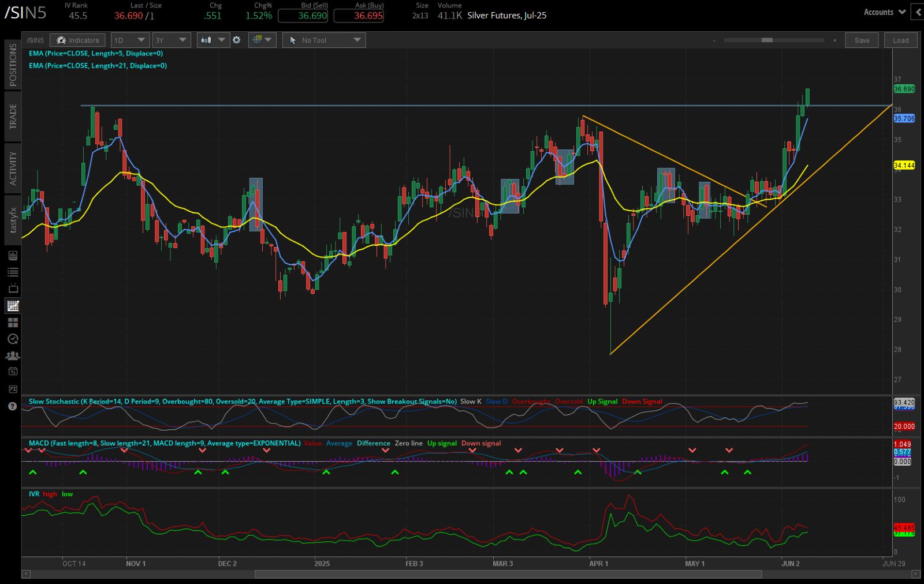Adjust the chart zoom slider

[x=766, y=40]
